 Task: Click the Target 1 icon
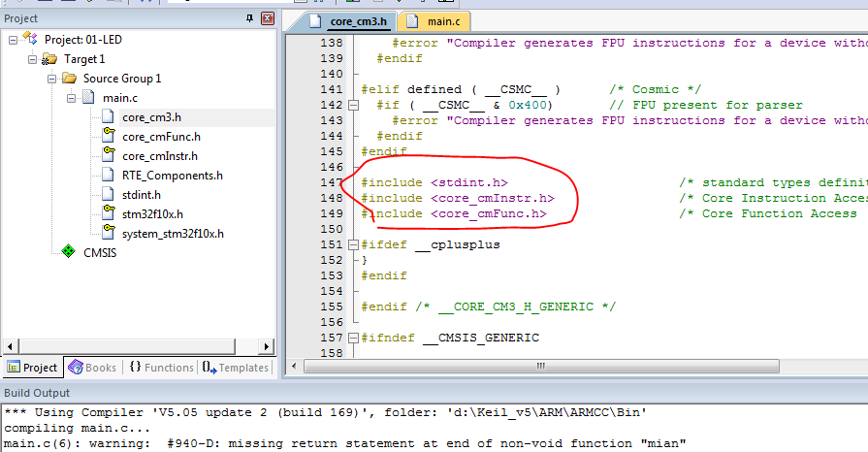tap(48, 59)
